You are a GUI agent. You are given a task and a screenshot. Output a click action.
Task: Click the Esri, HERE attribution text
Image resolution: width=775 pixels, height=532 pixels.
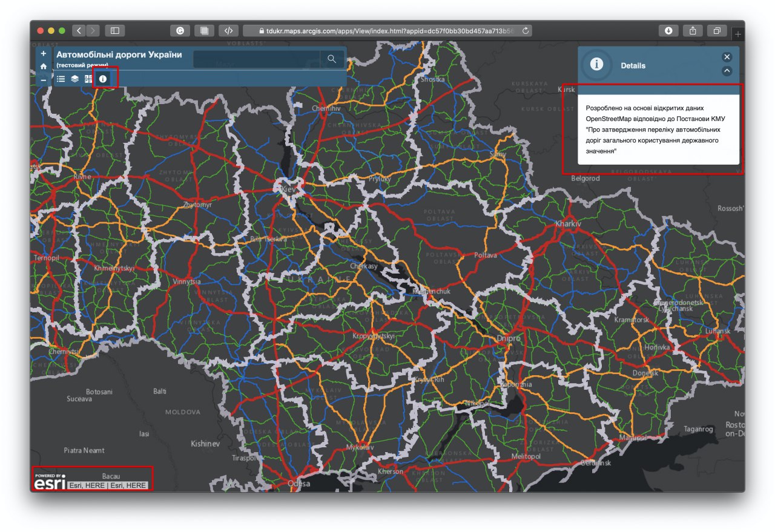coord(108,485)
